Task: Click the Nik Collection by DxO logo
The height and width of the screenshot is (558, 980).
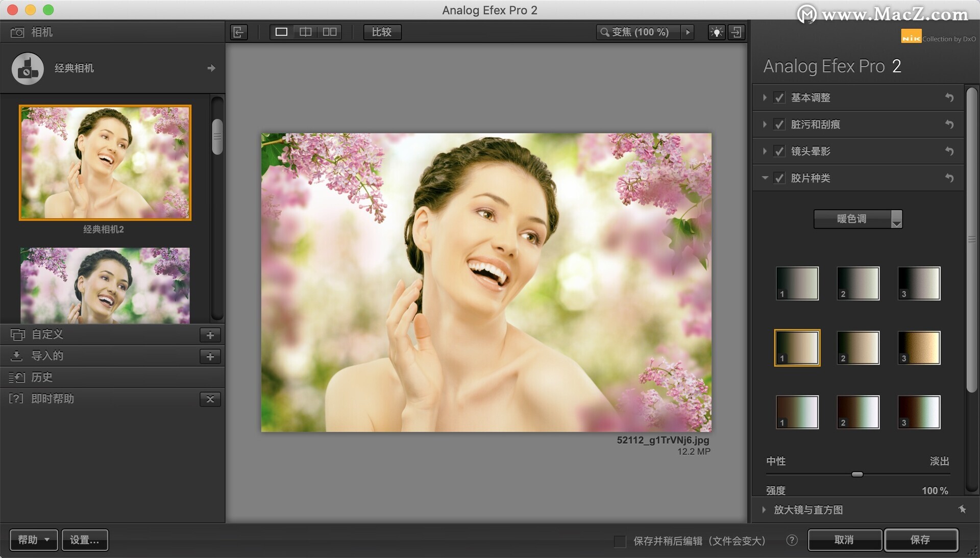Action: pos(938,37)
